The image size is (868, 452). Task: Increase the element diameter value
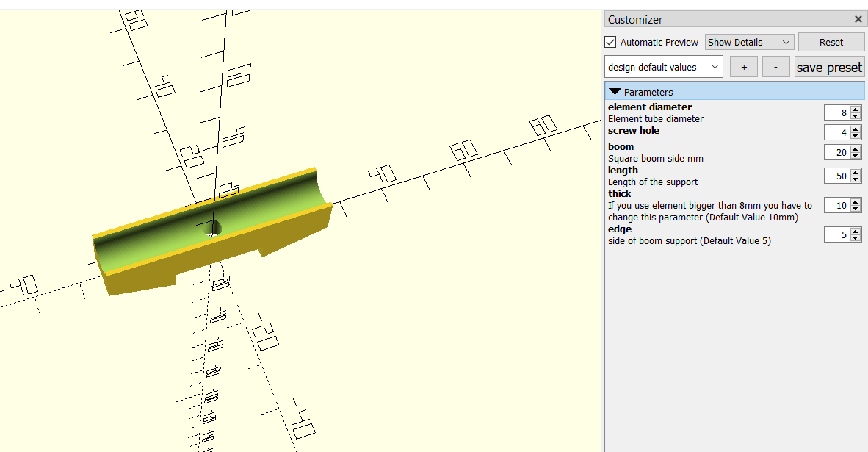(856, 110)
